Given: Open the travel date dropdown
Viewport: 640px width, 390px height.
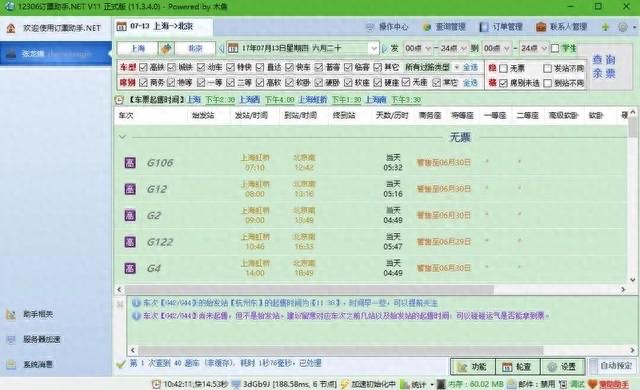Looking at the screenshot, I should [x=373, y=48].
